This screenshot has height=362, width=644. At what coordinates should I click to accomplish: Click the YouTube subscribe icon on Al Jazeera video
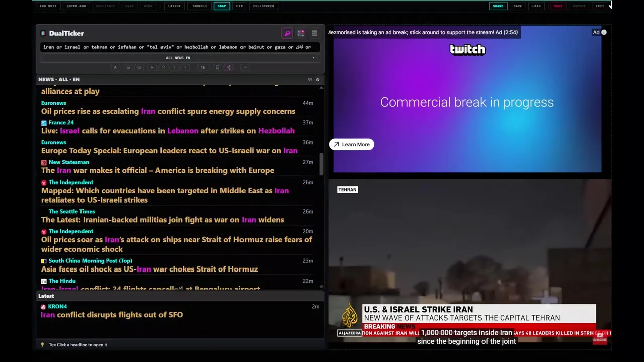(x=600, y=337)
